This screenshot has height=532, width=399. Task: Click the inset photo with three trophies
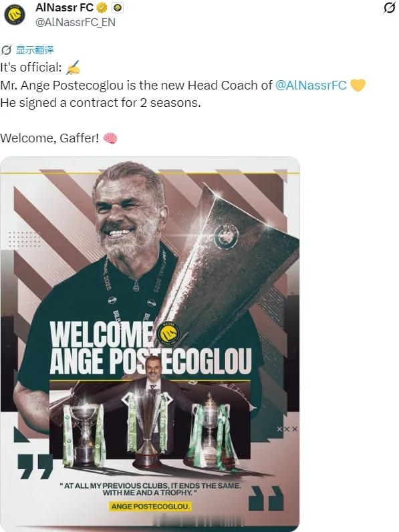point(150,424)
